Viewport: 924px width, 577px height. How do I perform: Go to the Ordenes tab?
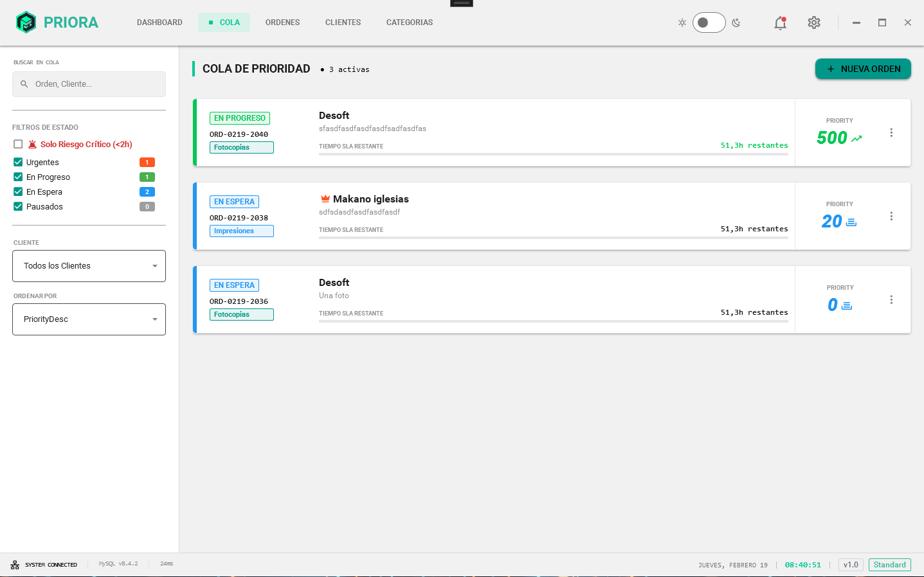(282, 22)
